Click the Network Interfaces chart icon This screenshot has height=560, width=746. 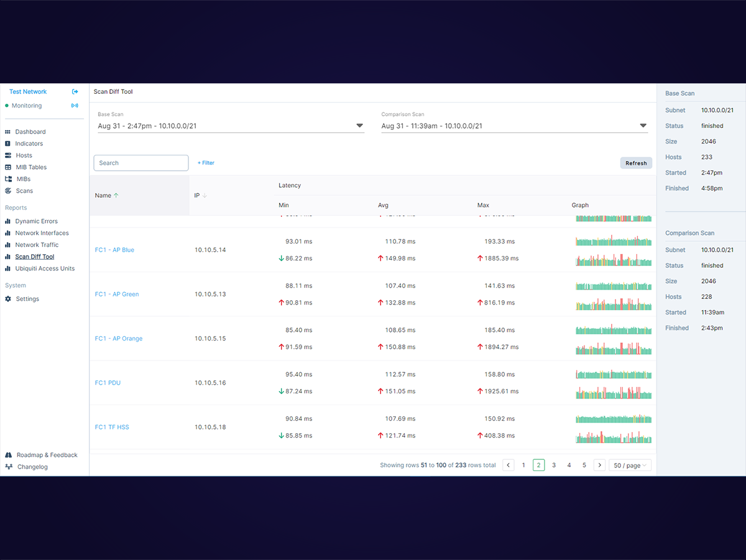click(8, 233)
